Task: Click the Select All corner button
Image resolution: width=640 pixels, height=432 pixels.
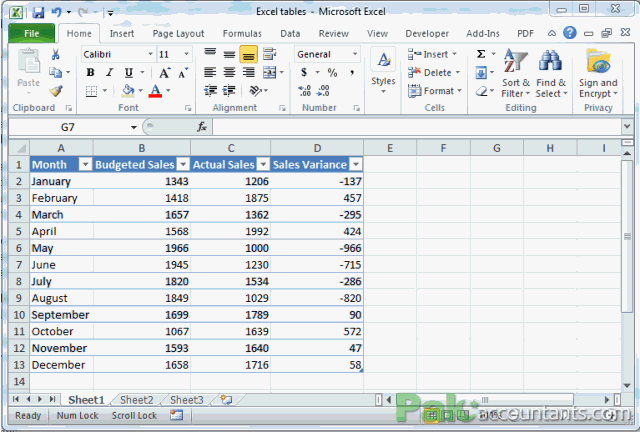Action: pyautogui.click(x=19, y=148)
